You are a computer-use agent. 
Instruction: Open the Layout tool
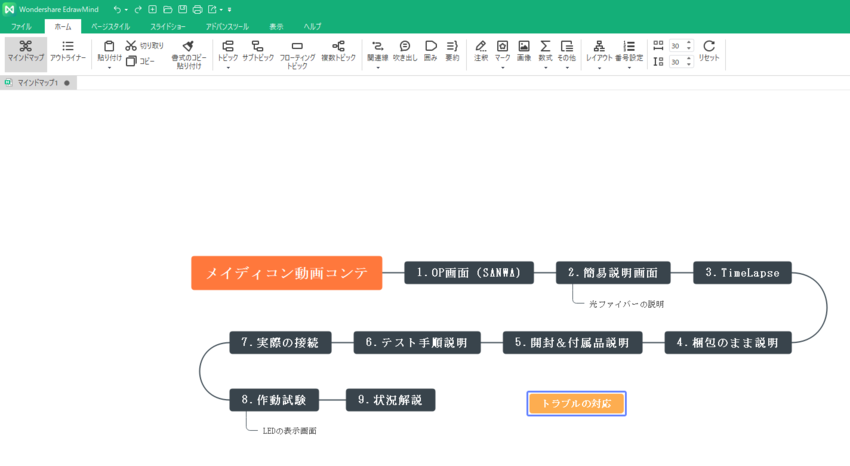[599, 50]
